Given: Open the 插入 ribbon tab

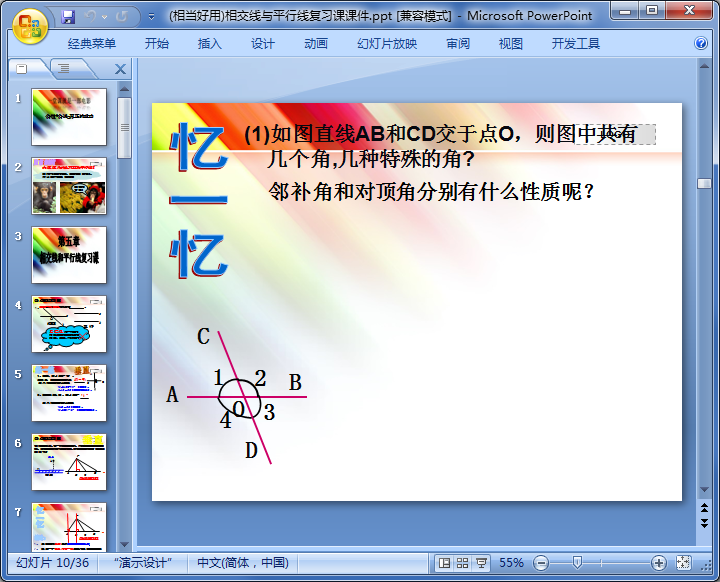Looking at the screenshot, I should 209,44.
